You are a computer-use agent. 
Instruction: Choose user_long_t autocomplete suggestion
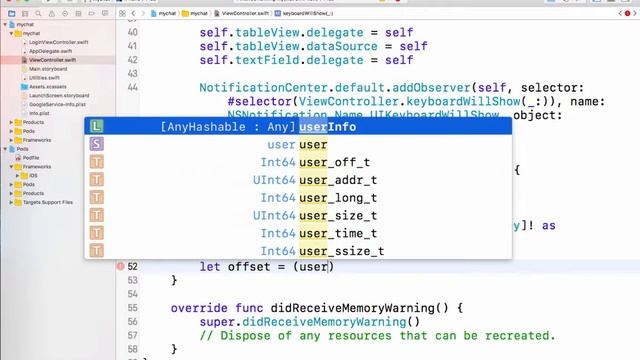[x=298, y=198]
